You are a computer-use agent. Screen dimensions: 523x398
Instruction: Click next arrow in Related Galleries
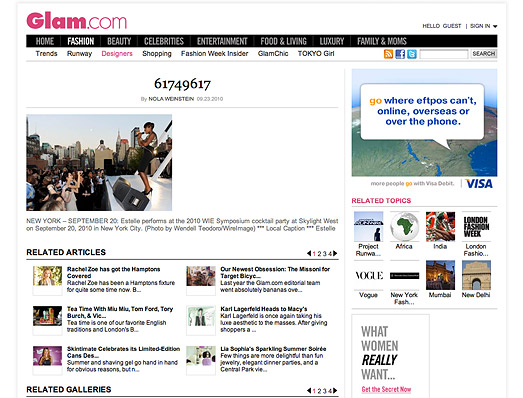[335, 391]
